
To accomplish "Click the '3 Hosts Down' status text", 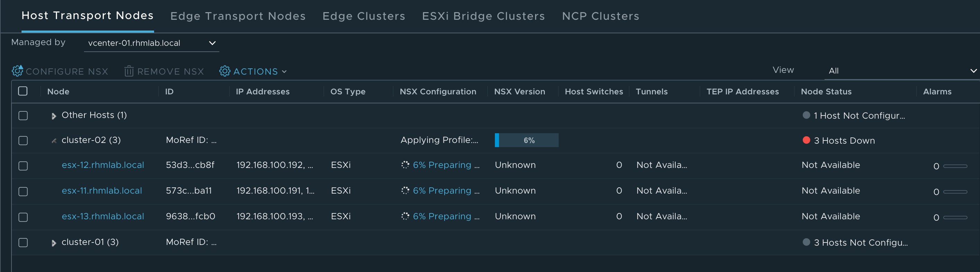I will 844,141.
